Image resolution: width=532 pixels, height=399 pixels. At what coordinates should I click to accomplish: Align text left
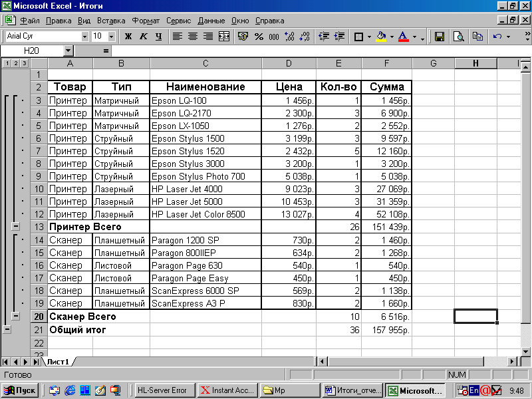177,37
